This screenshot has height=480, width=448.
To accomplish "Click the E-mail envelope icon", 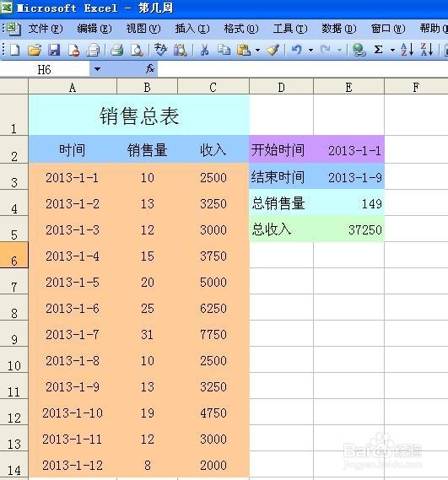I will [x=93, y=51].
